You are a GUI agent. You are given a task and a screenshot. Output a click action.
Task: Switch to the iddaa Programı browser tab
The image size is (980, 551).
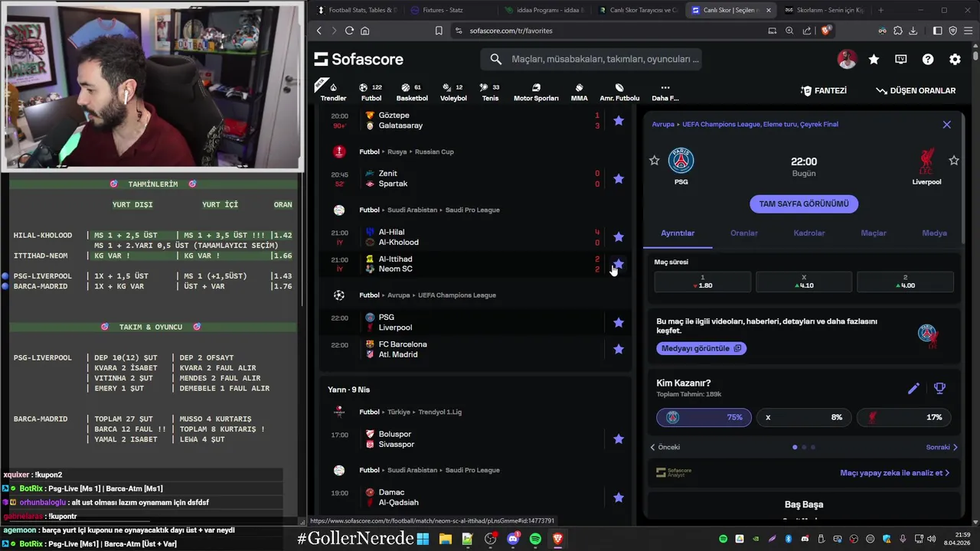(544, 10)
